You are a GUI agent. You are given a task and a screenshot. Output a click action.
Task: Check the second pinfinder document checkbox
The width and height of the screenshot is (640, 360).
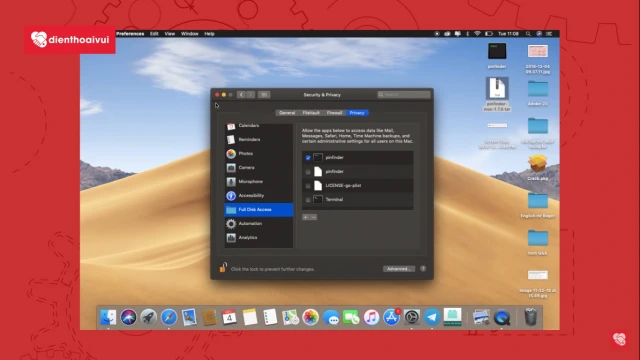[x=308, y=172]
